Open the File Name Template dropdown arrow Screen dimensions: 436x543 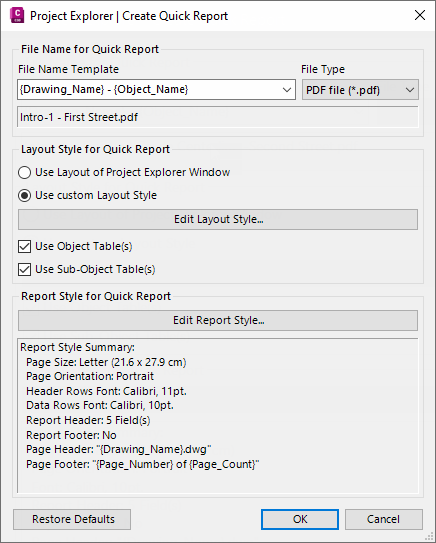tap(287, 90)
